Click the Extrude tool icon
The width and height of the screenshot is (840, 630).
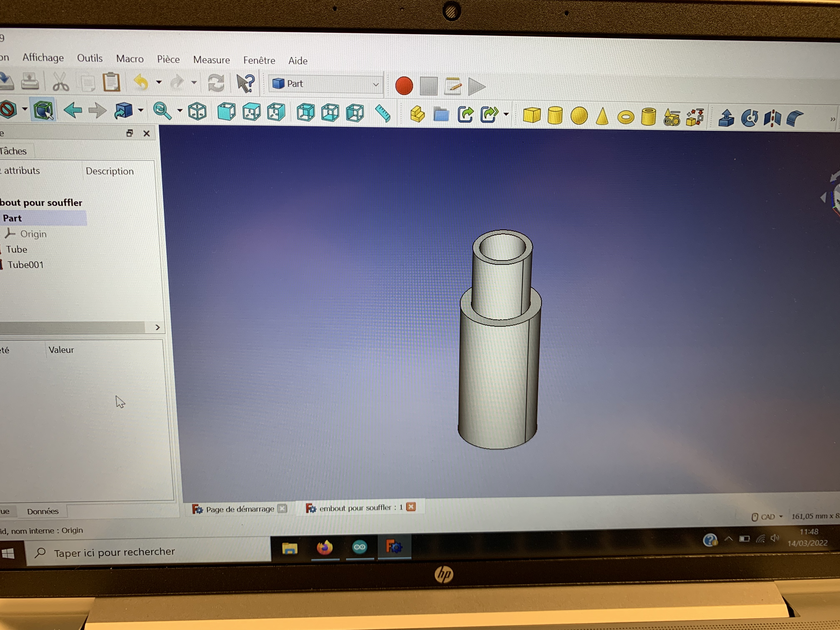point(726,118)
